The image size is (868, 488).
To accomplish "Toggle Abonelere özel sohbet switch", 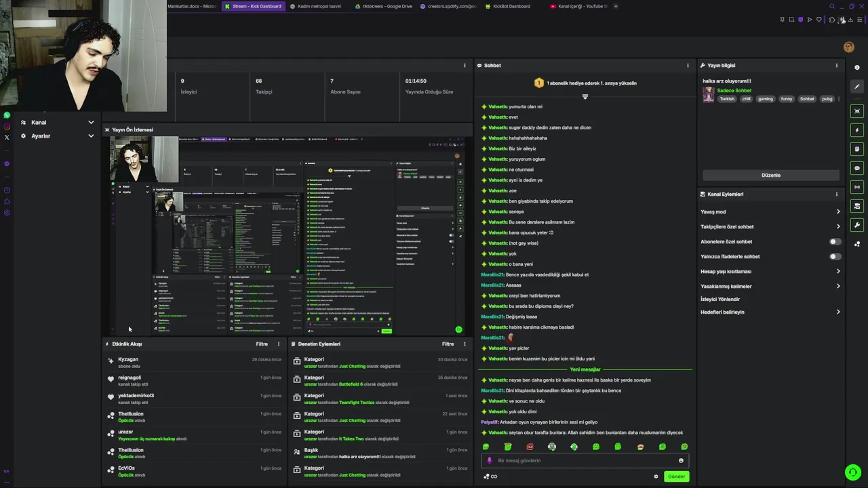I will pos(835,242).
